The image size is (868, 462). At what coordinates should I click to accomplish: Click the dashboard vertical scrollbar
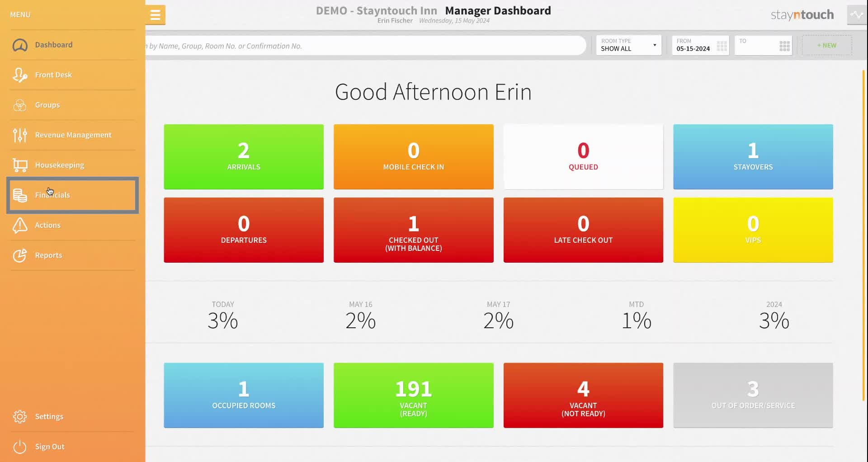pos(863,235)
